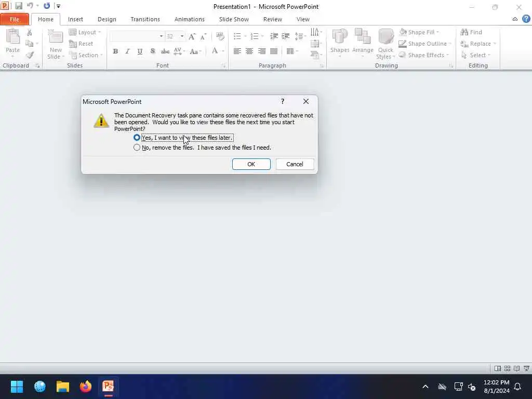532x399 pixels.
Task: Cancel the recovery dialog
Action: pyautogui.click(x=295, y=164)
